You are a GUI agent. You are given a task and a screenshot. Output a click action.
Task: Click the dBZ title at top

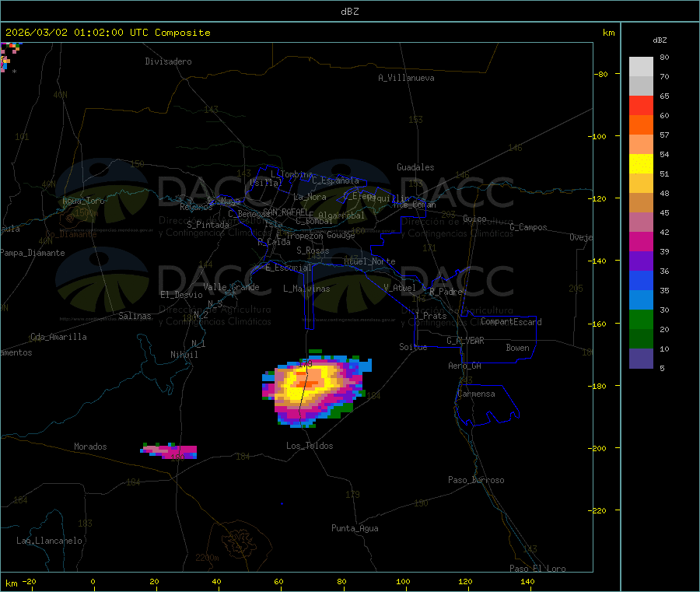349,12
